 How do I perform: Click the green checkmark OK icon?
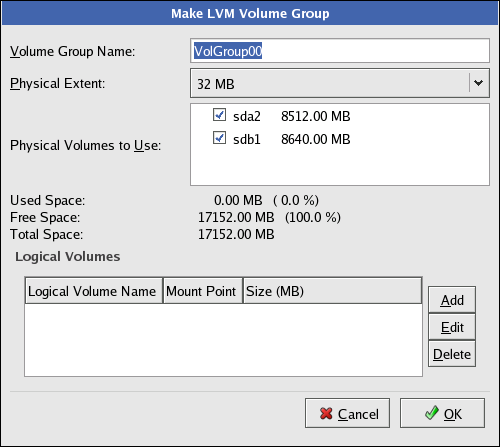432,413
